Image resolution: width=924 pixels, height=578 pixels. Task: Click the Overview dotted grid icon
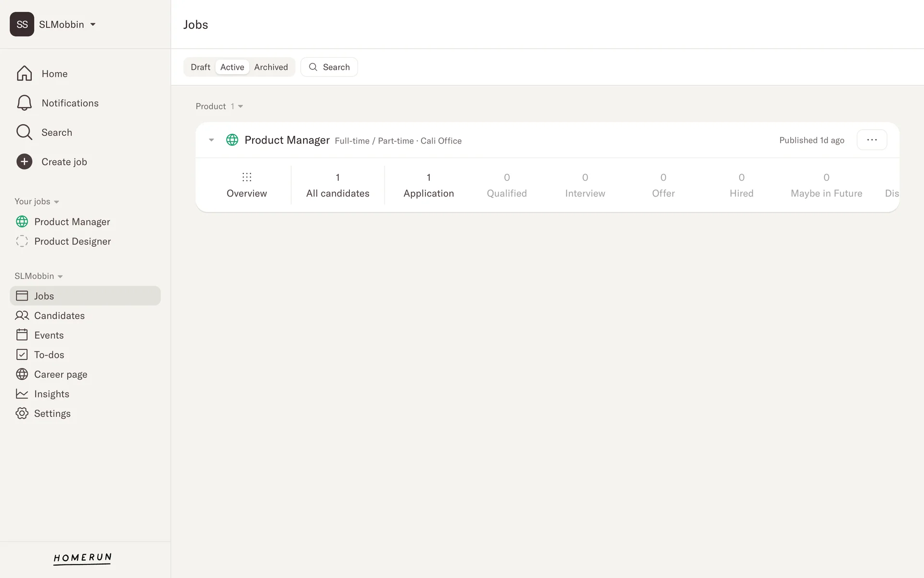(247, 177)
